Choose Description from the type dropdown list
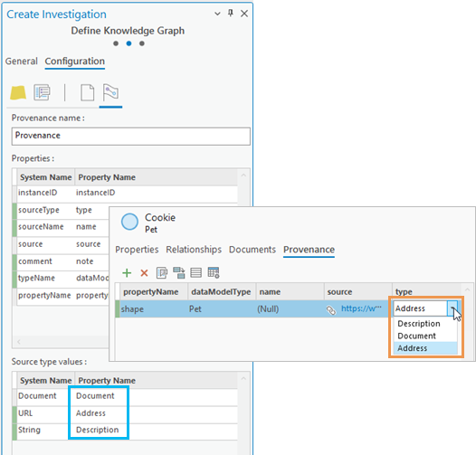 coord(419,324)
